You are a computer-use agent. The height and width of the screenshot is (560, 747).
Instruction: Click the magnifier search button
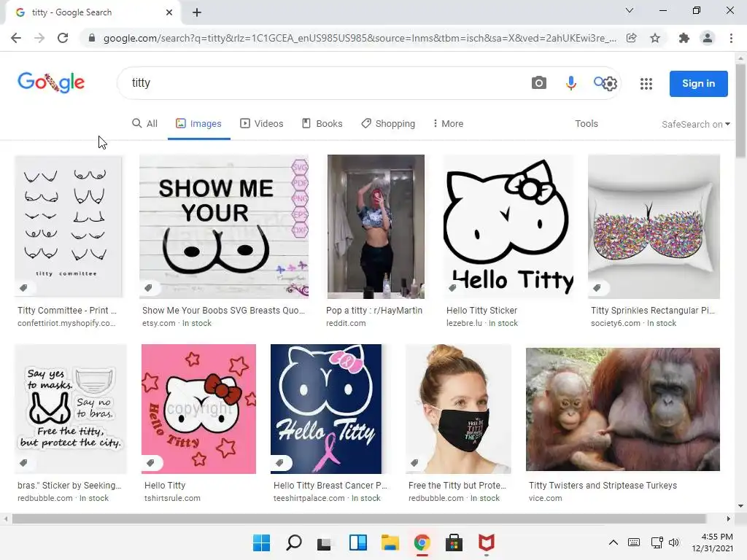pos(600,82)
